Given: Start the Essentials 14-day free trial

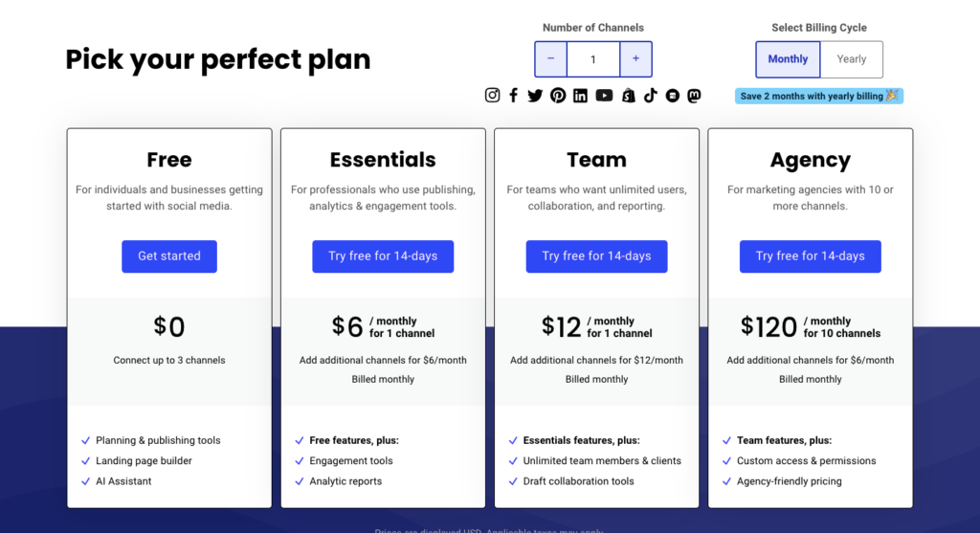Looking at the screenshot, I should pos(383,256).
